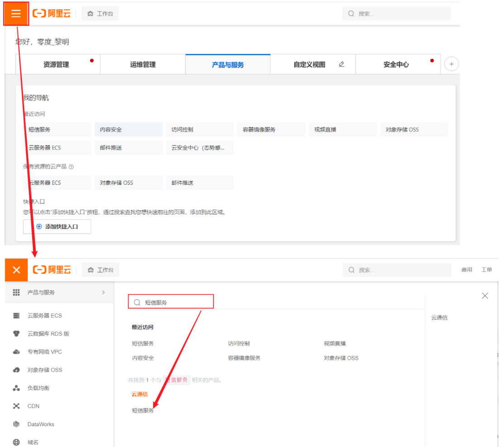Image resolution: width=504 pixels, height=447 pixels.
Task: Open the 对象存储 OSS link in the products panel
Action: (341, 358)
